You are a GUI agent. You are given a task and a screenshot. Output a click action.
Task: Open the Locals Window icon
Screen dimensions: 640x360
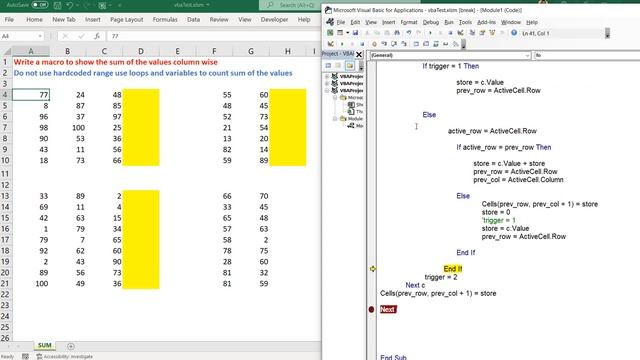(x=416, y=44)
